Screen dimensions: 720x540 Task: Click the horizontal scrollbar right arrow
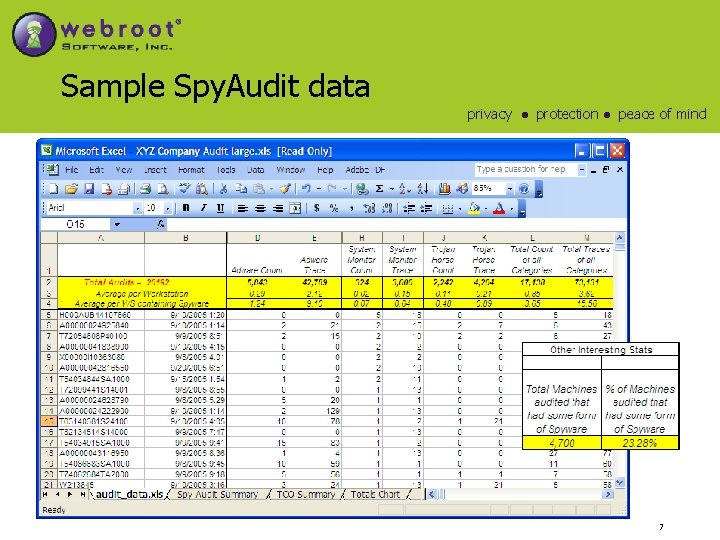608,495
